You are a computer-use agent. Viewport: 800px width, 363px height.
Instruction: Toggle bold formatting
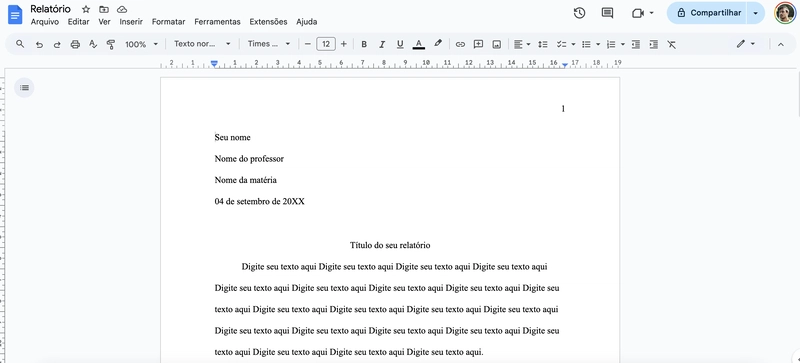point(364,44)
